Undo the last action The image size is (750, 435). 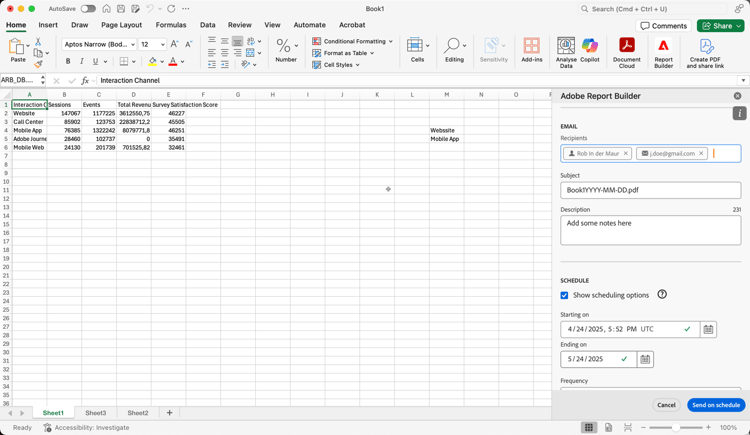pos(150,9)
